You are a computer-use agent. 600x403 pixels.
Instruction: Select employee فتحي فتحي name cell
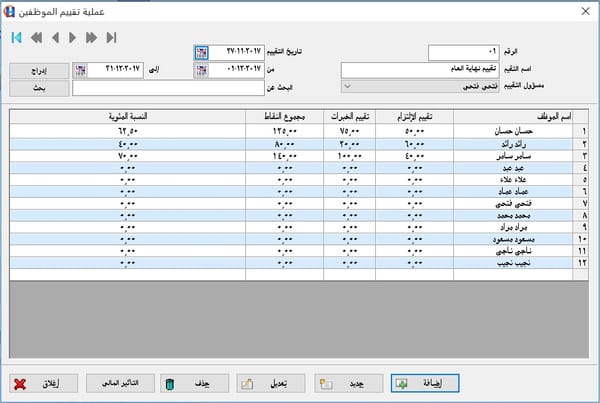click(x=513, y=204)
